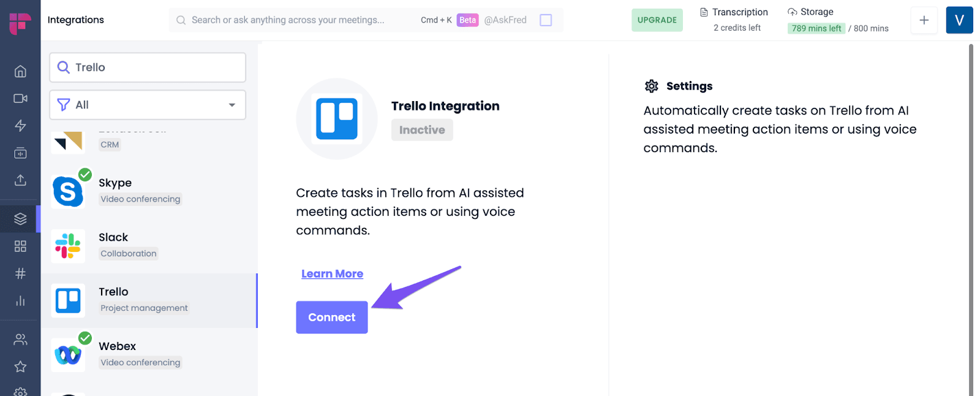Click the green UPGRADE button

(657, 20)
